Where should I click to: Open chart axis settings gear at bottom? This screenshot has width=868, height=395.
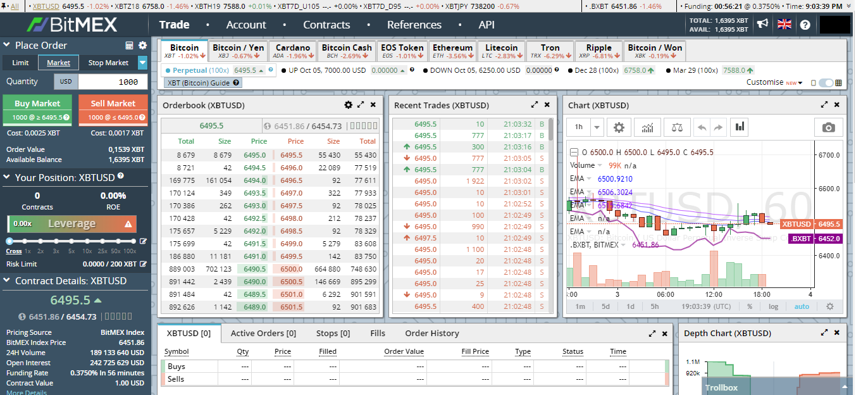point(830,306)
